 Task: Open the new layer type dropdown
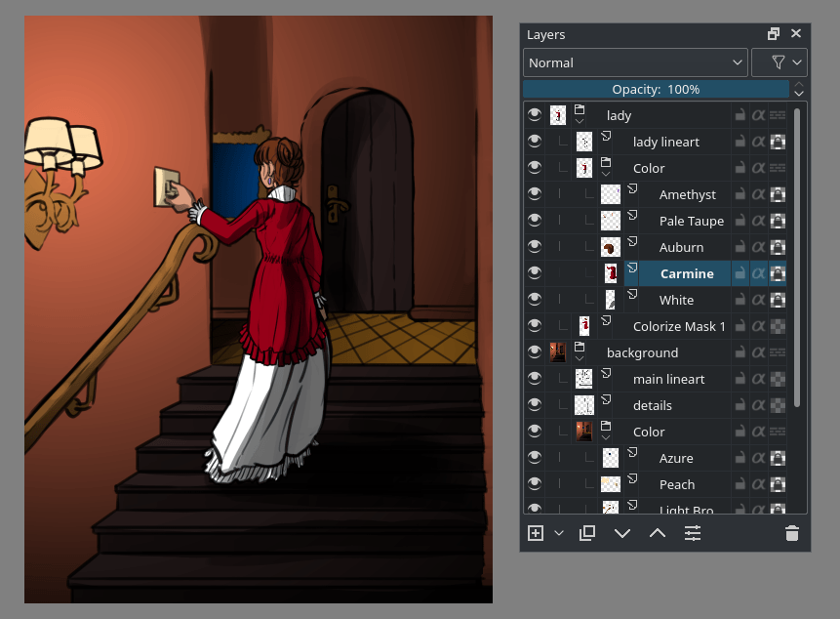coord(558,533)
